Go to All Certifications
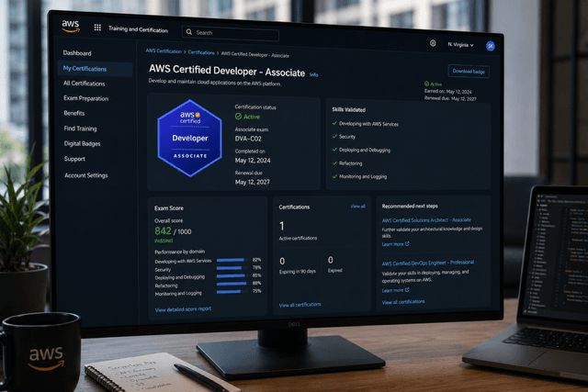The image size is (588, 392). pos(84,84)
